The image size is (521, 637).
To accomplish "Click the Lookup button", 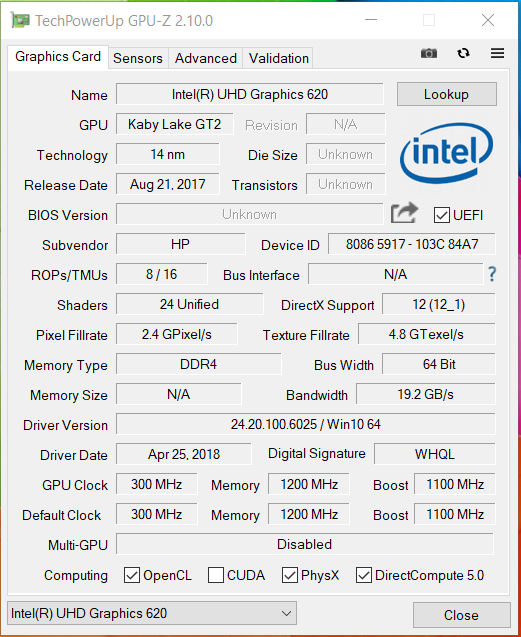I will click(447, 94).
